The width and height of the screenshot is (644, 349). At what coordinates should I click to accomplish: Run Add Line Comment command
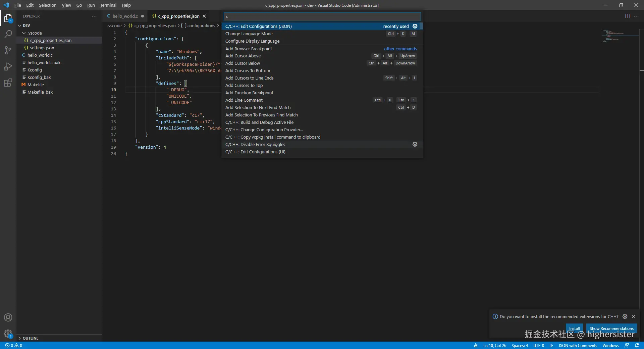coord(322,100)
